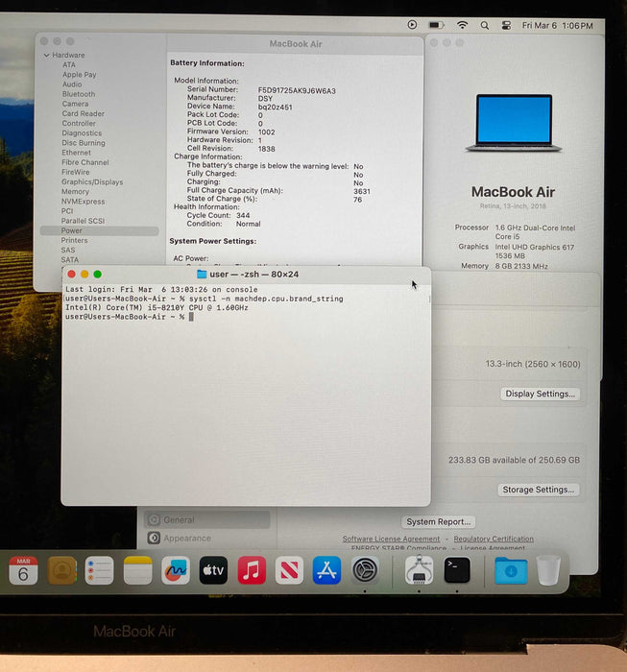This screenshot has width=627, height=672.
Task: Open Spotlight search in the menu bar
Action: (x=485, y=26)
